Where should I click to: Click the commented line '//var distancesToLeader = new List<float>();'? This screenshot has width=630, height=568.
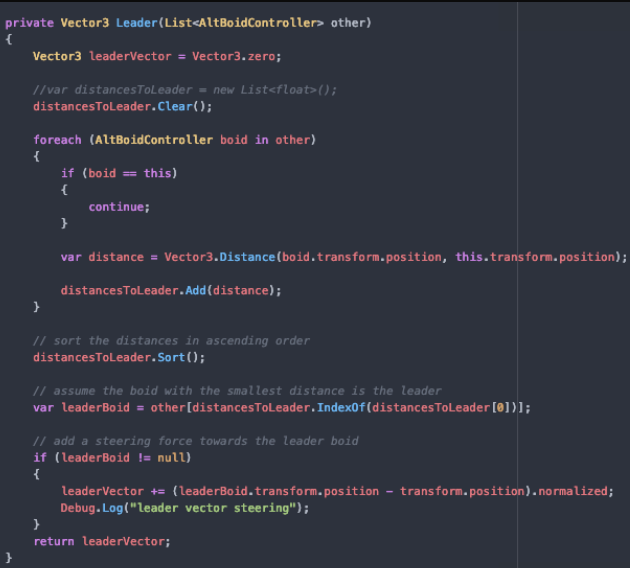185,90
